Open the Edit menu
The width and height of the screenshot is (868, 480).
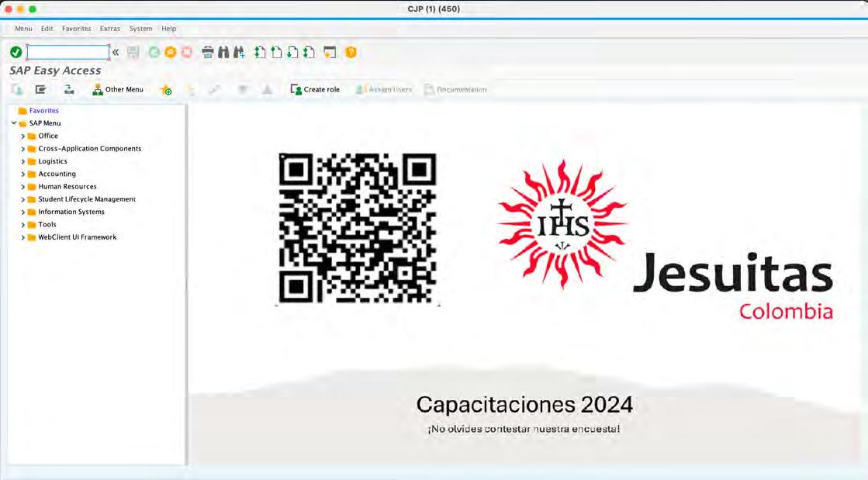pyautogui.click(x=47, y=28)
